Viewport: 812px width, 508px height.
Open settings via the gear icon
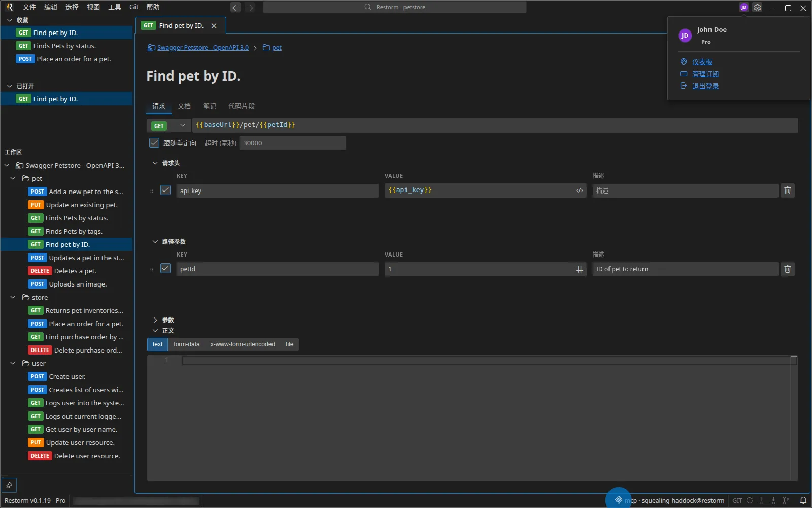pos(757,7)
